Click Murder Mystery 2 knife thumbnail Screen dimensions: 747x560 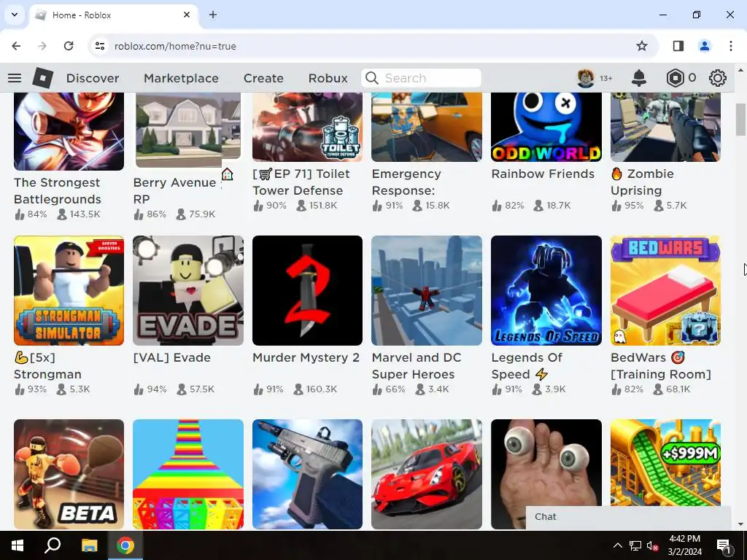coord(307,290)
